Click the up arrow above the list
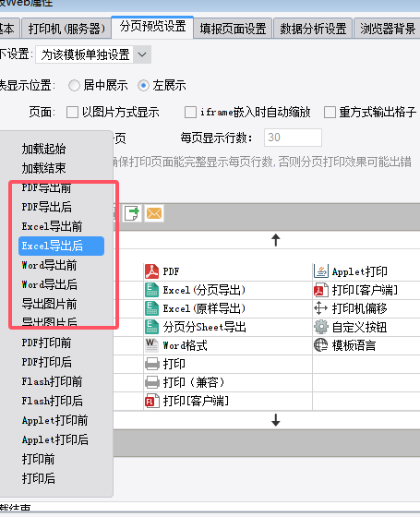420x517 pixels. pos(276,240)
